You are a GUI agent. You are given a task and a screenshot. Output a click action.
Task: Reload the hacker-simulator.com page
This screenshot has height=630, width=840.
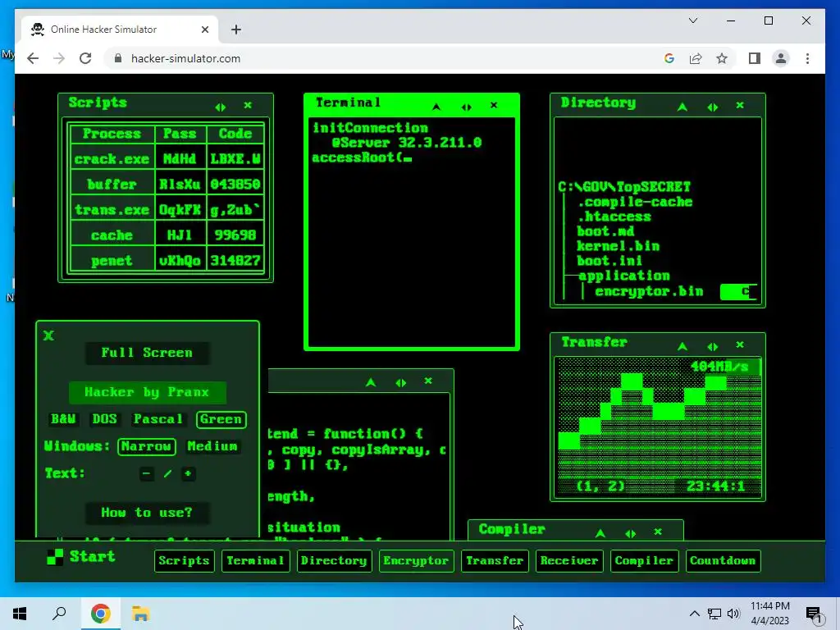click(x=85, y=58)
